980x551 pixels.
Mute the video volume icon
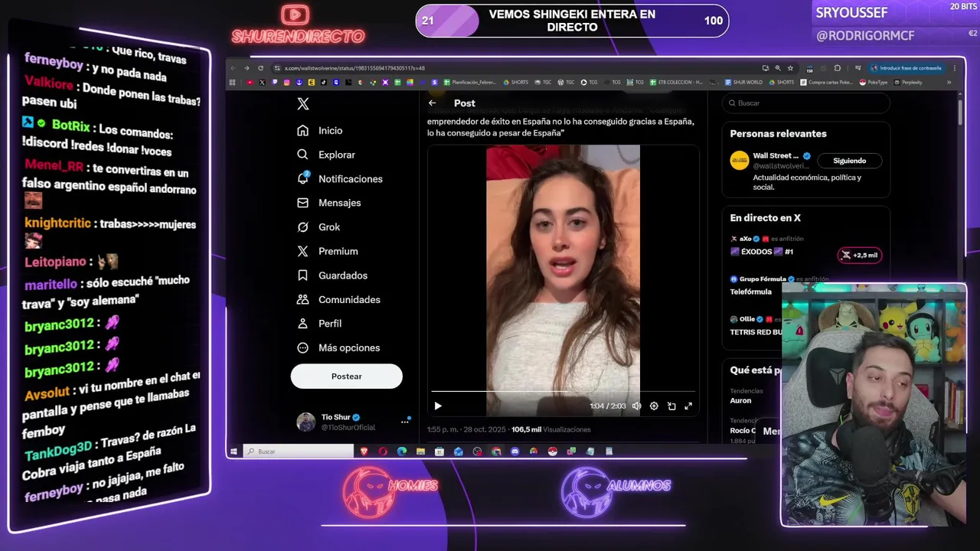coord(636,406)
